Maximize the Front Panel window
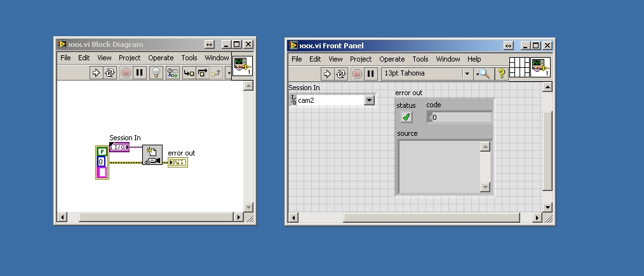The height and width of the screenshot is (276, 644). click(536, 46)
